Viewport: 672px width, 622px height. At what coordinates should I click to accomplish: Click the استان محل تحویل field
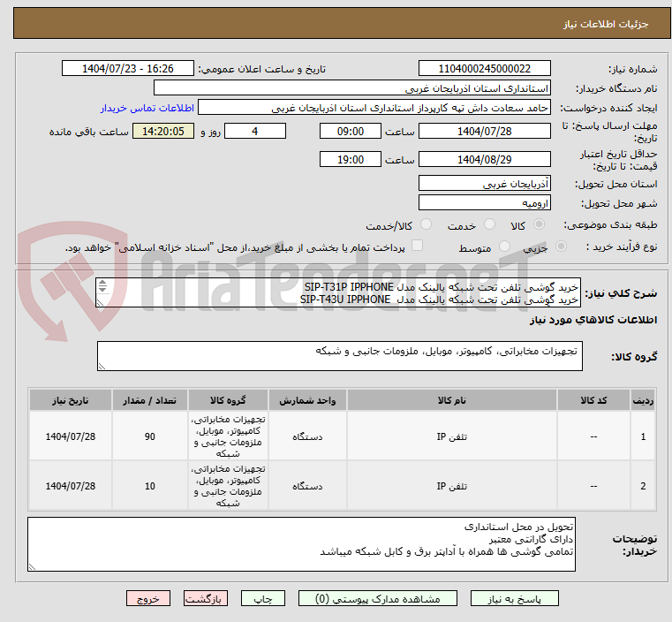click(484, 184)
